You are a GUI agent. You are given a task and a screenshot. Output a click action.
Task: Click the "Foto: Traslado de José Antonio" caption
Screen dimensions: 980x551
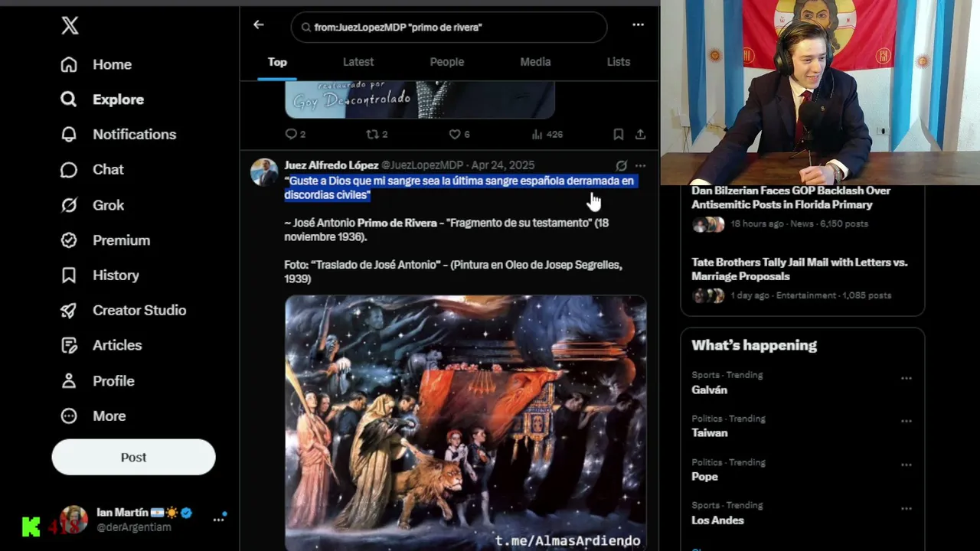(453, 272)
